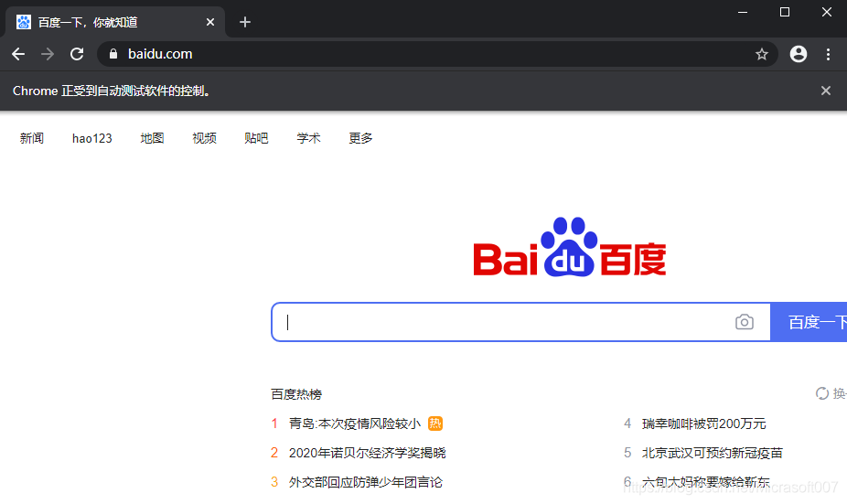847x504 pixels.
Task: Focus the Baidu search input box
Action: click(x=520, y=322)
